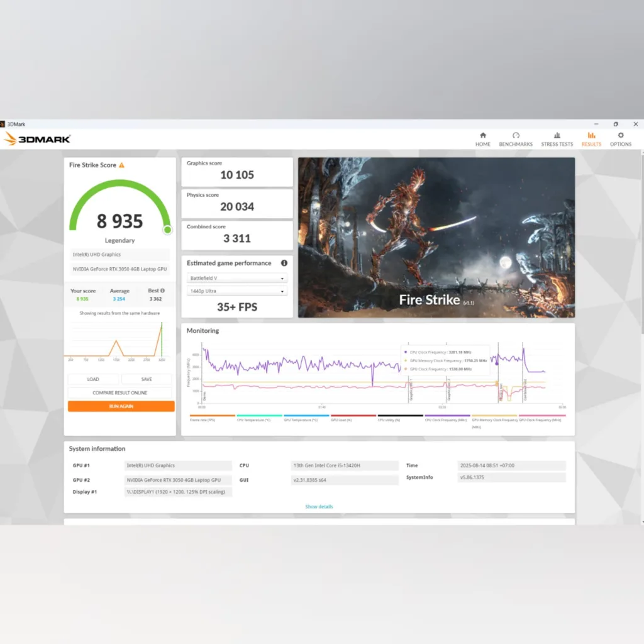
Task: Toggle the GPU Temperature legend item
Action: (x=306, y=418)
